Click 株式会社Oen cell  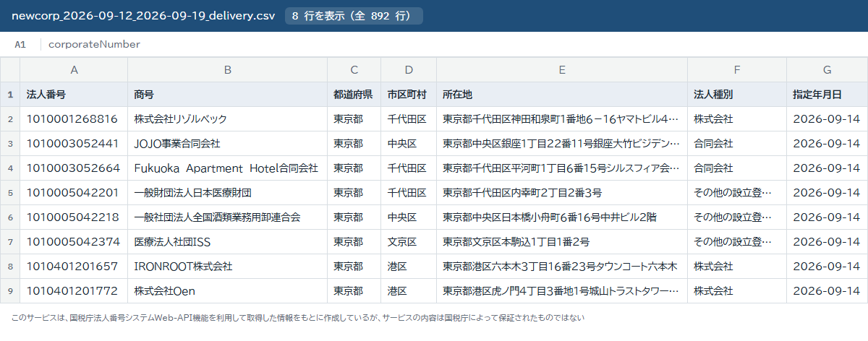228,291
